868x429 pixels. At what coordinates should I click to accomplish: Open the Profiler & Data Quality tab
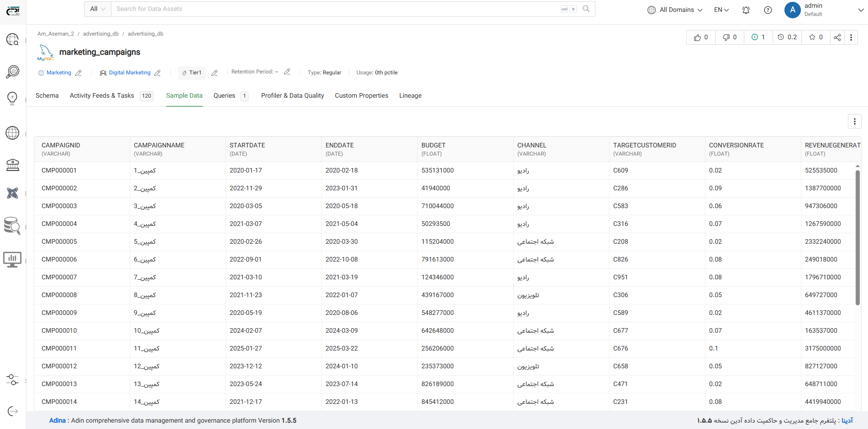click(292, 96)
